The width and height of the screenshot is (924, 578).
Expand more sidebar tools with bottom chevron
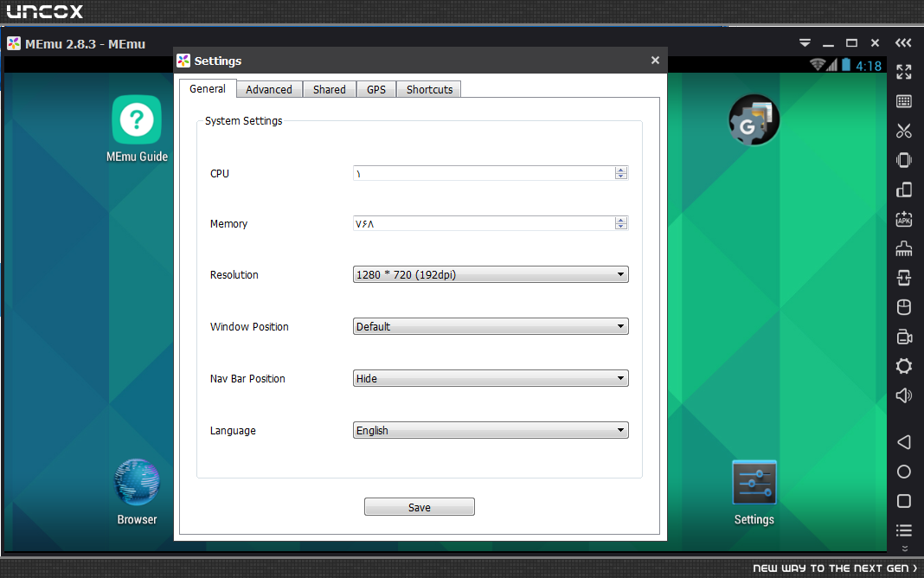905,549
